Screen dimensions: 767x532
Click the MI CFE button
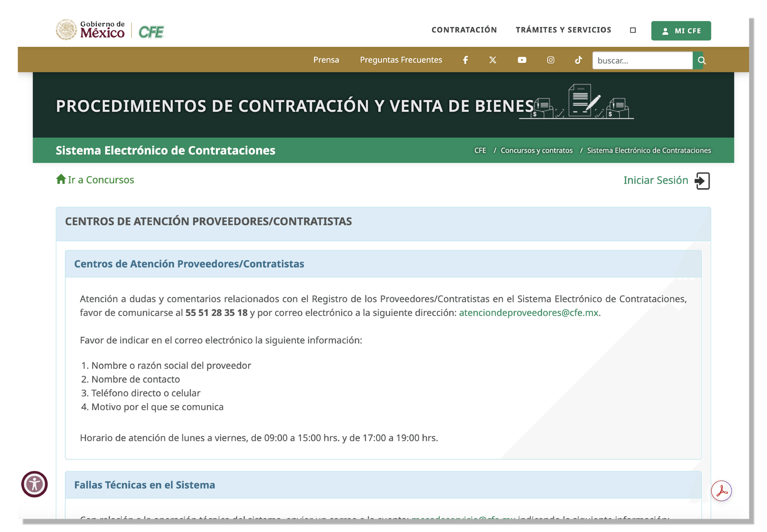coord(681,30)
